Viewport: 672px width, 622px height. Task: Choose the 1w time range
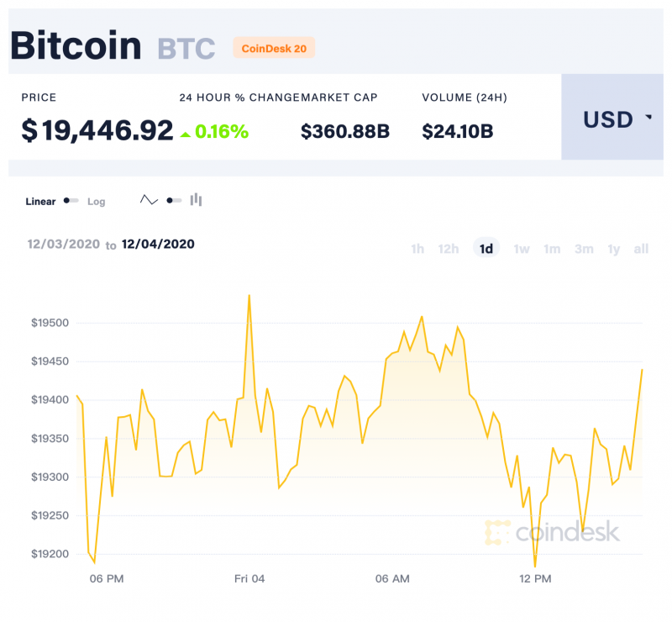pyautogui.click(x=522, y=249)
